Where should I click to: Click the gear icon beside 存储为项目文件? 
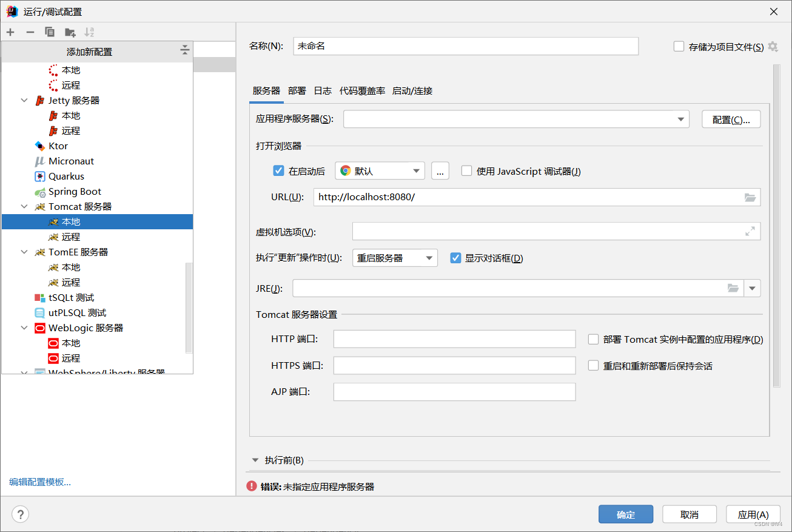773,47
